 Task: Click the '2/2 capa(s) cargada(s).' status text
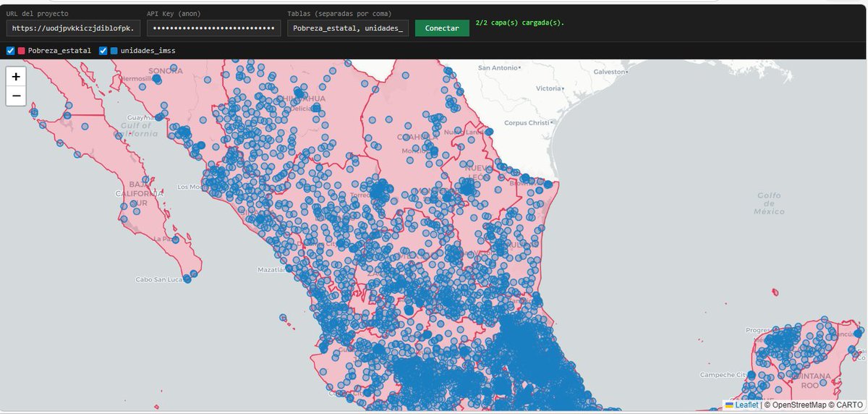(x=520, y=22)
